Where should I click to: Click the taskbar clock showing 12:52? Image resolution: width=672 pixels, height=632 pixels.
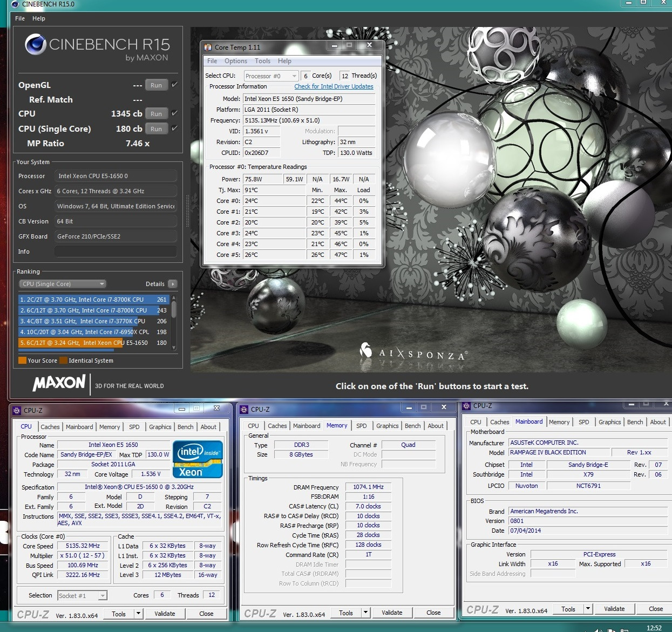[654, 628]
